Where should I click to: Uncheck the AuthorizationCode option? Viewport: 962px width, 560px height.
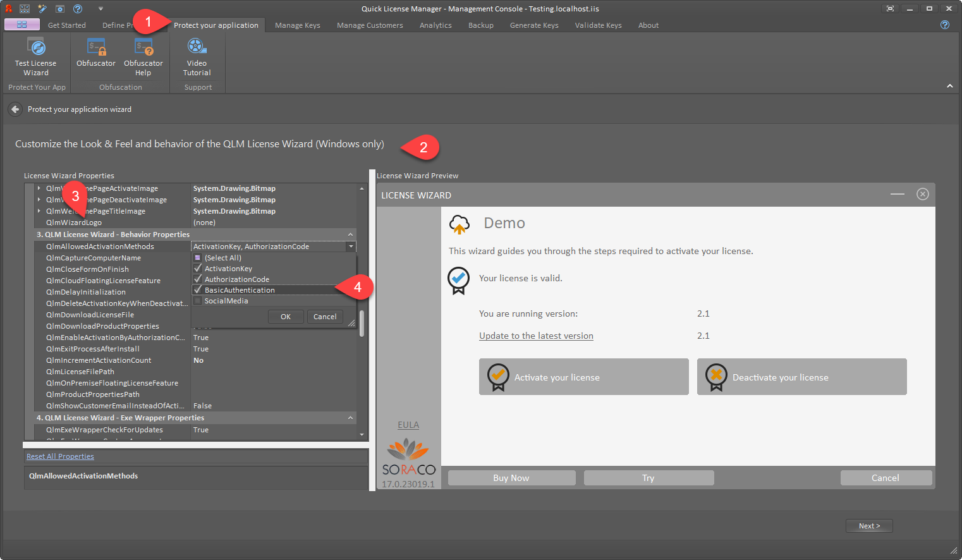pos(198,279)
